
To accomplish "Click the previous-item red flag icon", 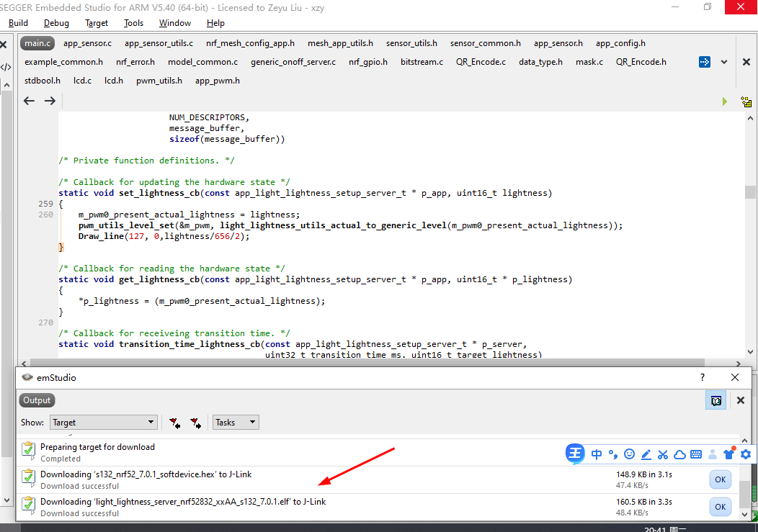I will (x=174, y=423).
